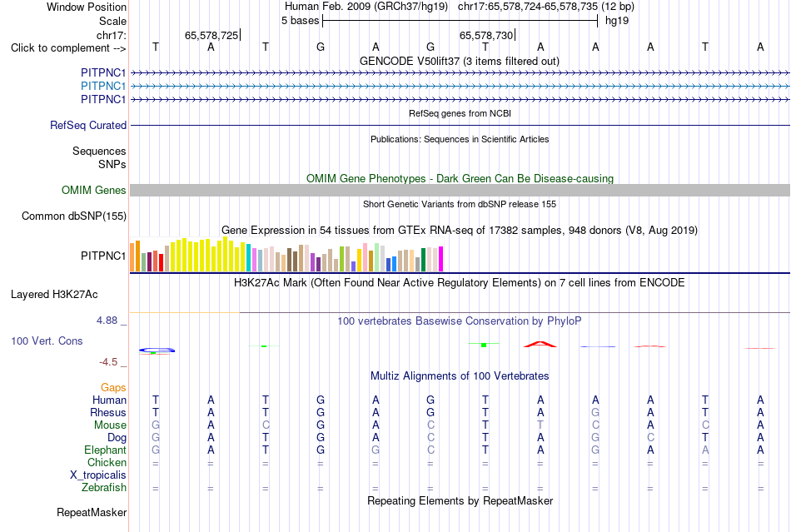Click the '5 bases' scale bar label

click(x=300, y=21)
